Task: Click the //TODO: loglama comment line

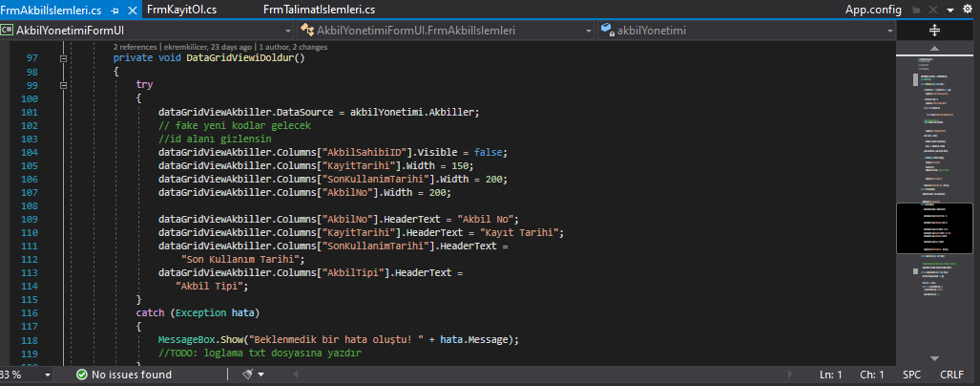Action: pos(261,353)
